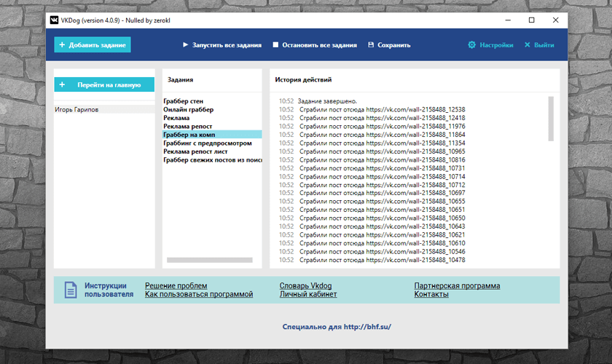Click the log entry wall-2158488_12418
612x364 pixels.
pyautogui.click(x=372, y=118)
